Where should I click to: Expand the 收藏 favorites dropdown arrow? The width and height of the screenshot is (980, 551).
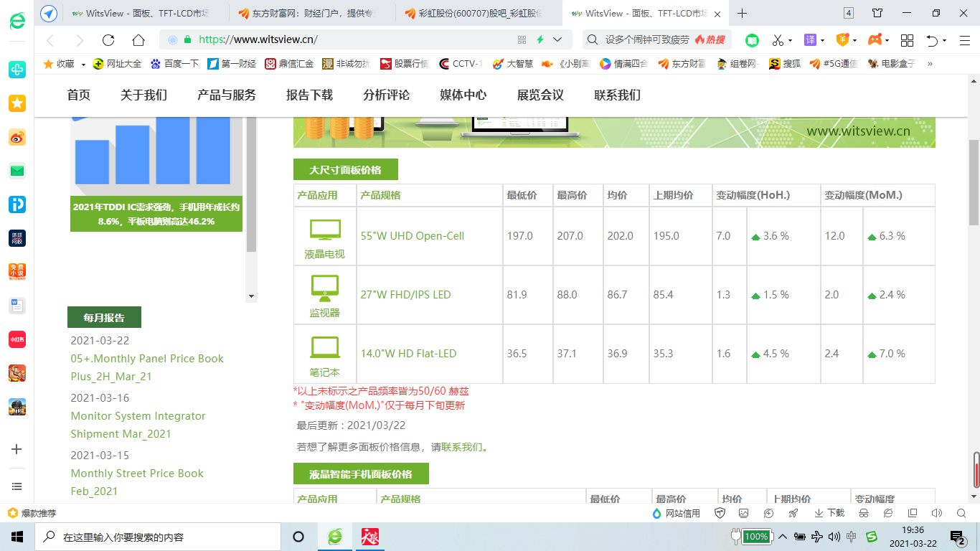pyautogui.click(x=83, y=64)
